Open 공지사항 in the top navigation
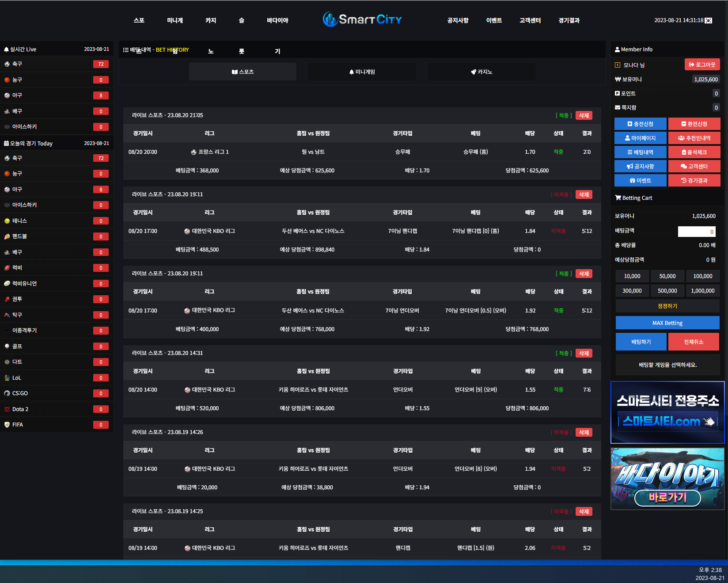Image resolution: width=728 pixels, height=583 pixels. pyautogui.click(x=458, y=20)
